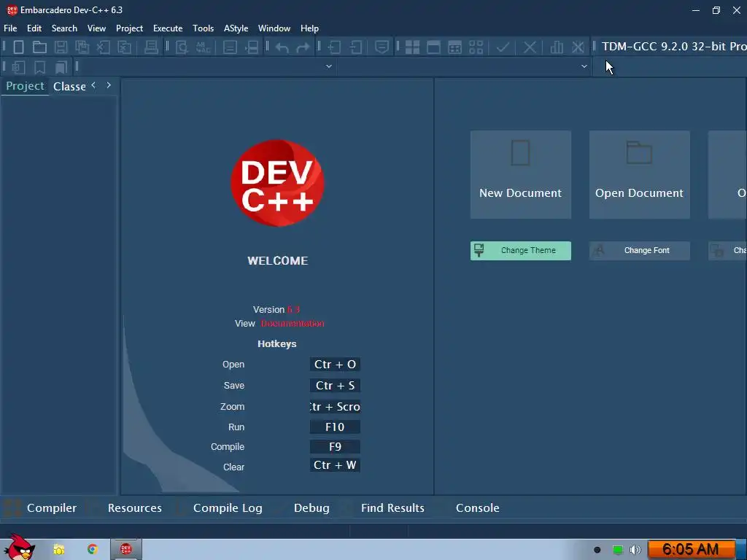This screenshot has width=747, height=560.
Task: Select the TDM-GCC 9.2.0 compiler set box
Action: [x=673, y=46]
